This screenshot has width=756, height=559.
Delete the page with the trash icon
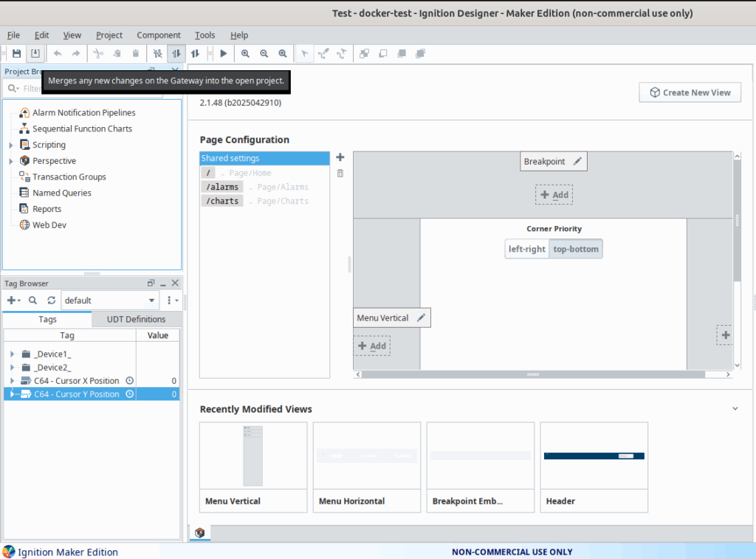point(340,174)
